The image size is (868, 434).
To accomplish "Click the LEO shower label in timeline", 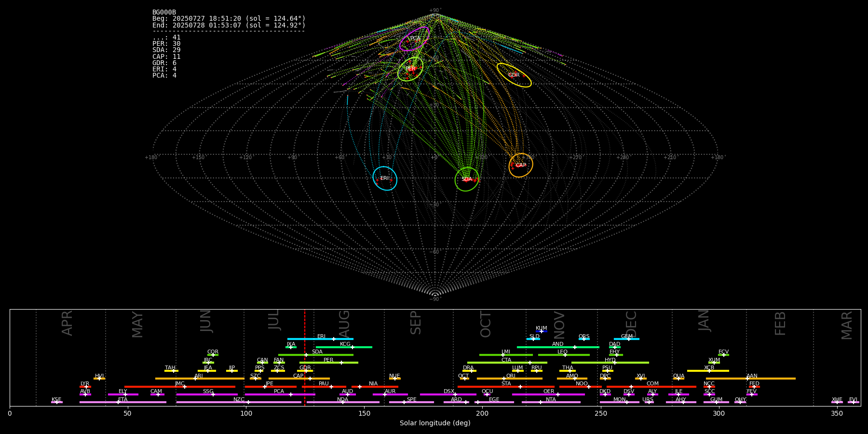I will click(563, 352).
